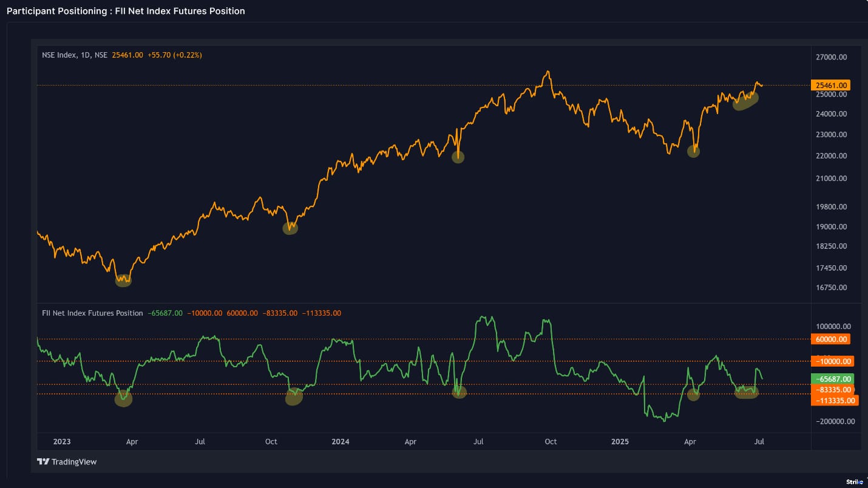The image size is (868, 488).
Task: Click the circular marker near July 2024 dip
Action: 458,157
